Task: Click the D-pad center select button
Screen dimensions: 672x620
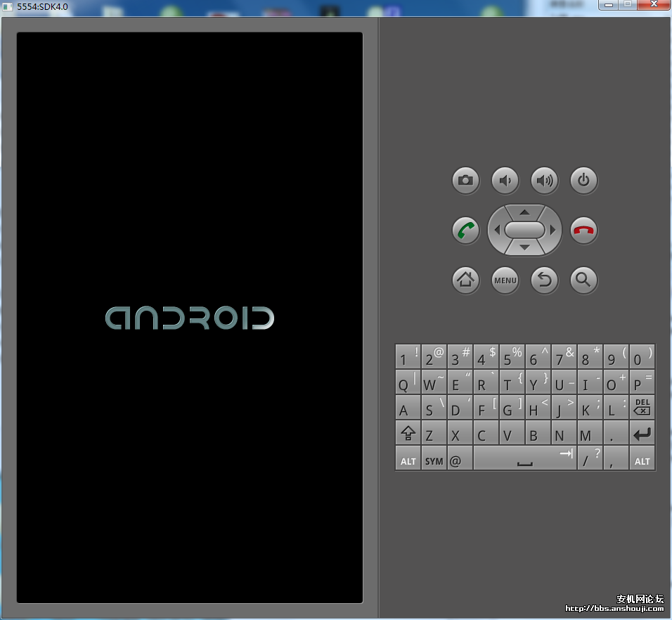Action: coord(524,230)
